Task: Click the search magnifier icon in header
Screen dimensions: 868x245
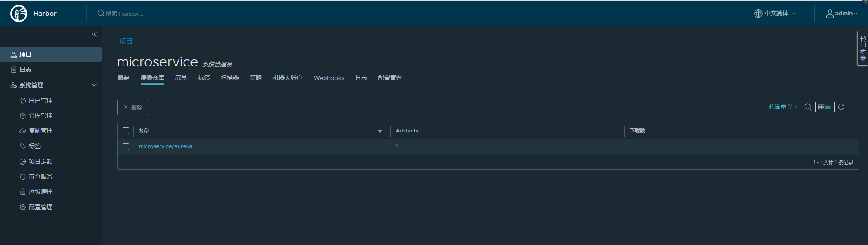Action: [x=101, y=14]
